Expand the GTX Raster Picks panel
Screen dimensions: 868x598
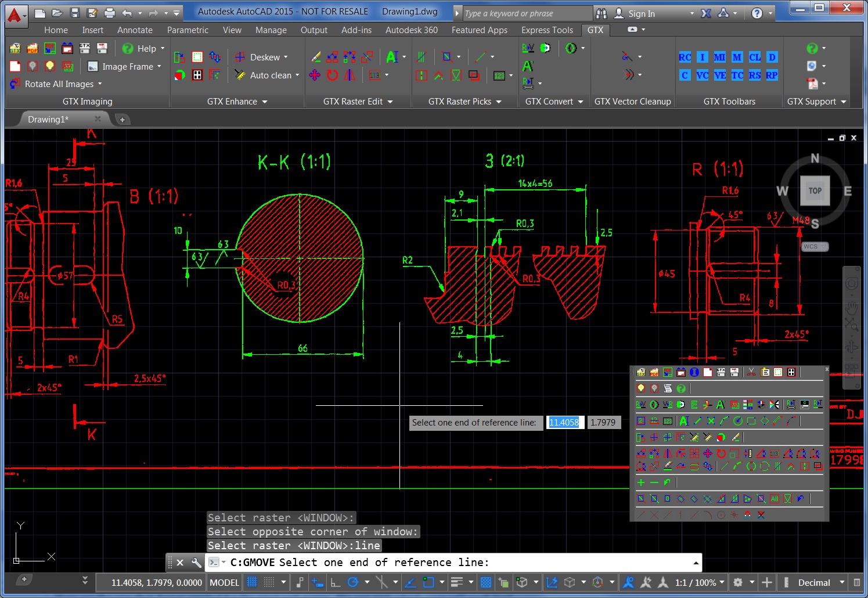tap(464, 101)
